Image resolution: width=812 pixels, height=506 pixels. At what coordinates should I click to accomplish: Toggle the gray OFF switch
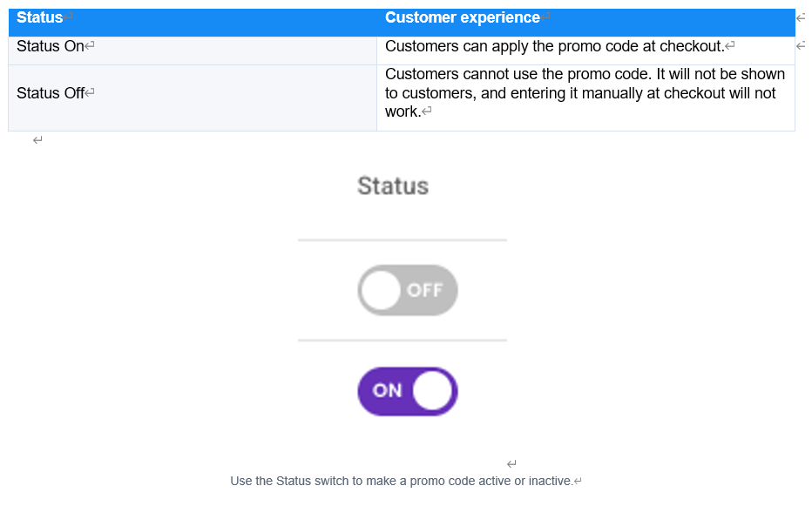tap(408, 290)
